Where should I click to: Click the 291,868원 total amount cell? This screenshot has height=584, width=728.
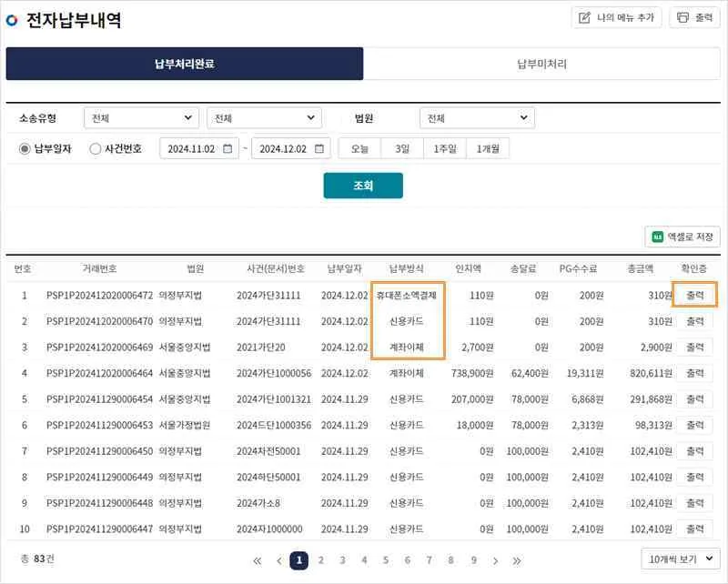click(x=651, y=399)
